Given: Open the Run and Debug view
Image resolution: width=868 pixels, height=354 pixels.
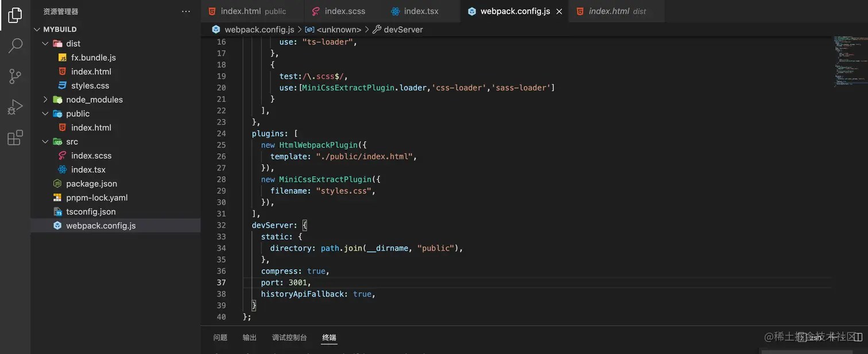Looking at the screenshot, I should click(x=15, y=107).
